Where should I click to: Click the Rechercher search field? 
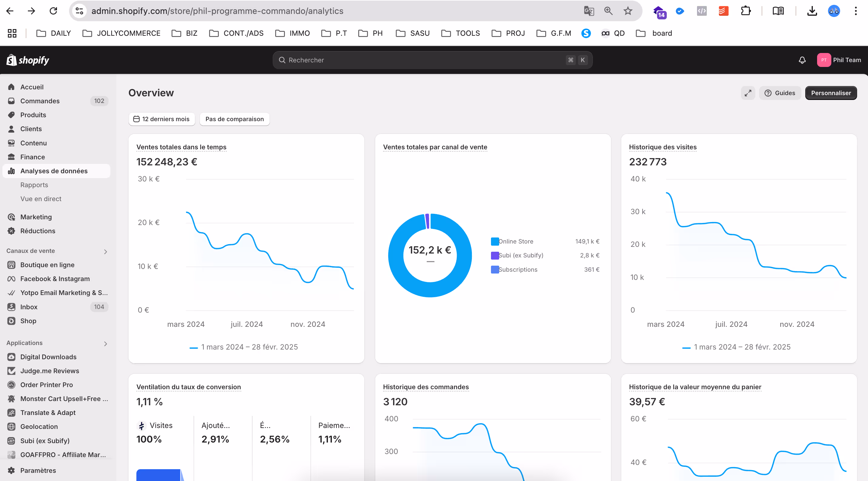pos(425,60)
